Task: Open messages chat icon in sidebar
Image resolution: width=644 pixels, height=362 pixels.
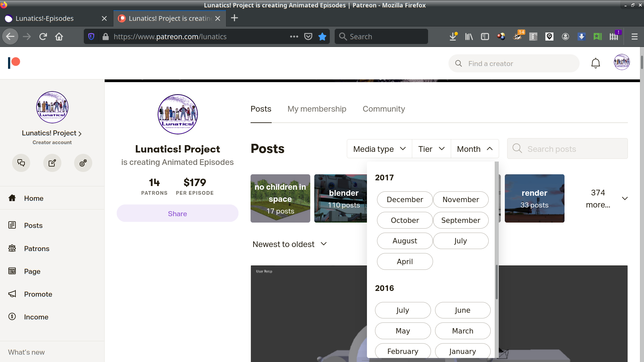Action: (21, 163)
